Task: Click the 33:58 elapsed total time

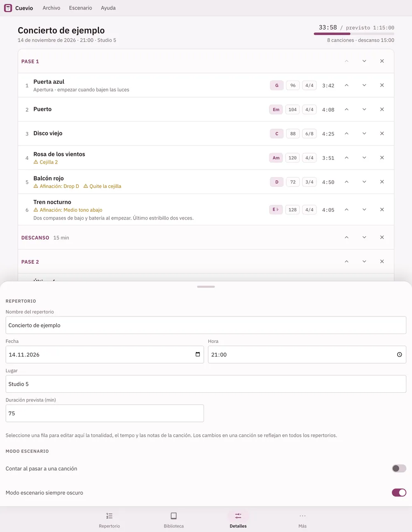Action: click(x=328, y=27)
